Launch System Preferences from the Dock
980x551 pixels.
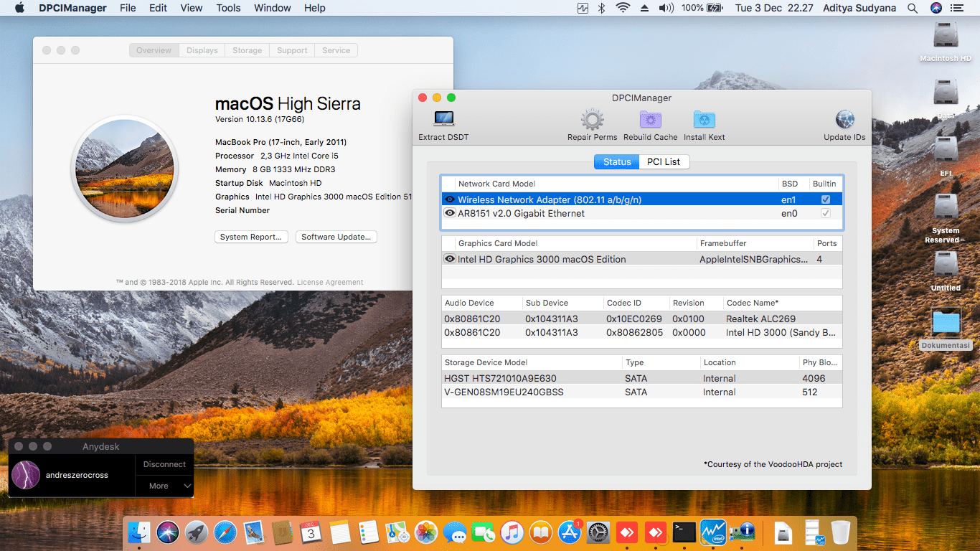pos(598,532)
